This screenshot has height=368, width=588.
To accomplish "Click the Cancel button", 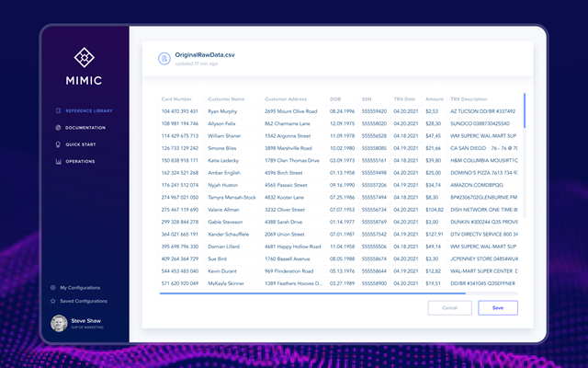I will tap(449, 308).
